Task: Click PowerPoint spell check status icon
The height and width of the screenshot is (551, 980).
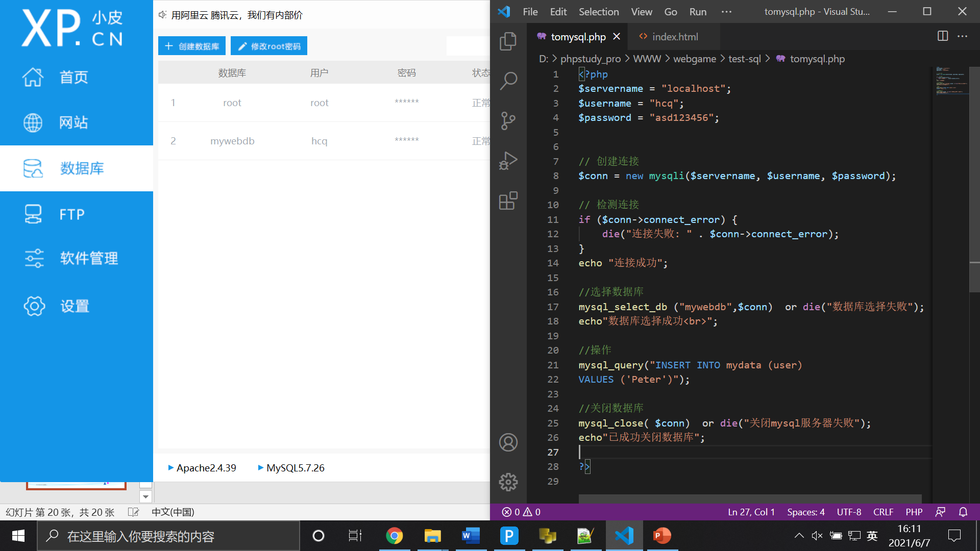Action: (133, 512)
